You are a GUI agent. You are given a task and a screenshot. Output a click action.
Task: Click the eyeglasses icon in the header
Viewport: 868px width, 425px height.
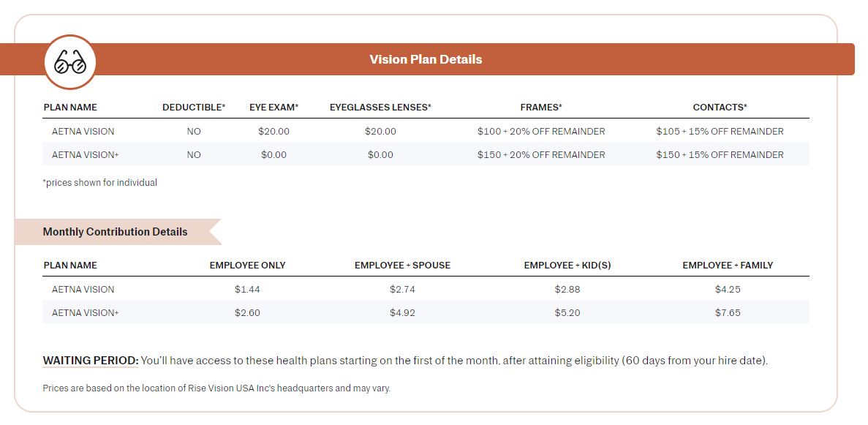tap(70, 62)
